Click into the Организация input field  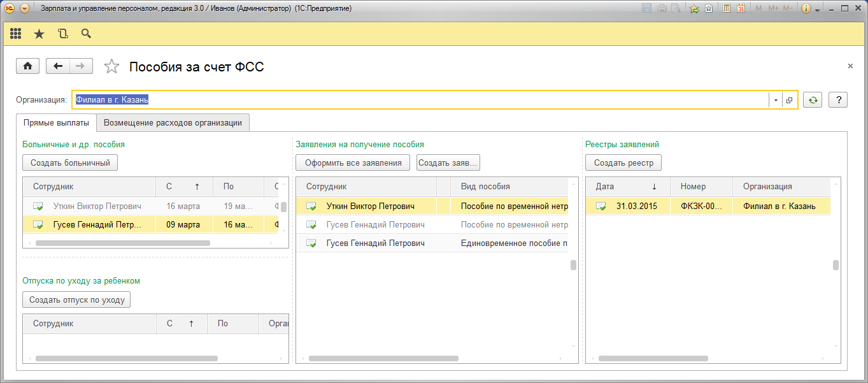pos(420,100)
